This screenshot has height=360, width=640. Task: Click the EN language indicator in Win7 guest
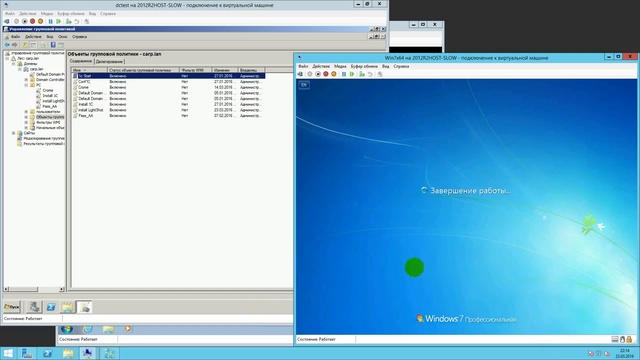point(304,85)
